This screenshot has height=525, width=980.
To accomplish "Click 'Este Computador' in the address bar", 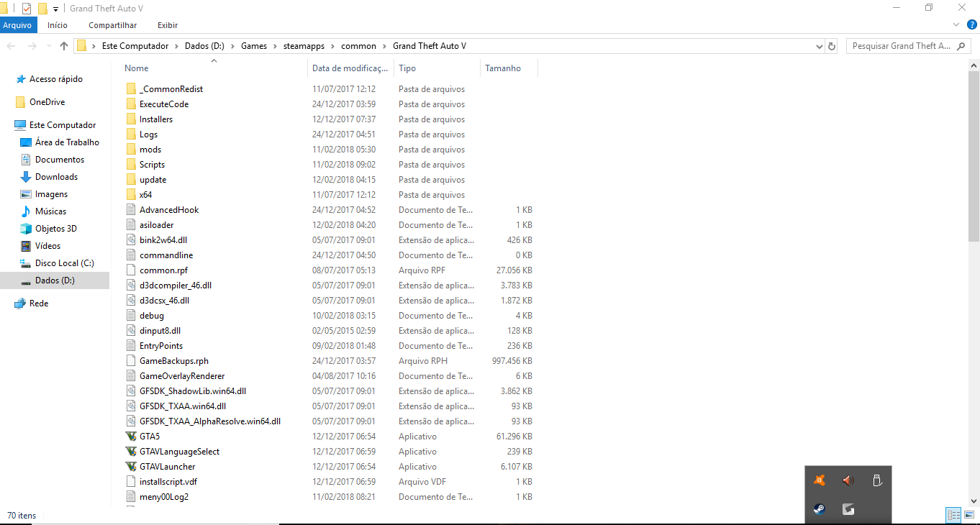I will point(135,46).
